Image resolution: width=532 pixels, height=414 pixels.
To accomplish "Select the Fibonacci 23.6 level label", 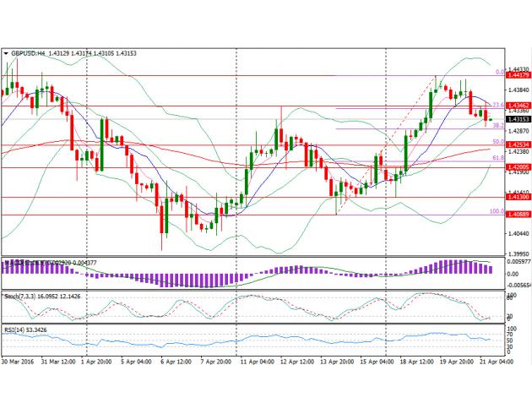I will click(498, 105).
